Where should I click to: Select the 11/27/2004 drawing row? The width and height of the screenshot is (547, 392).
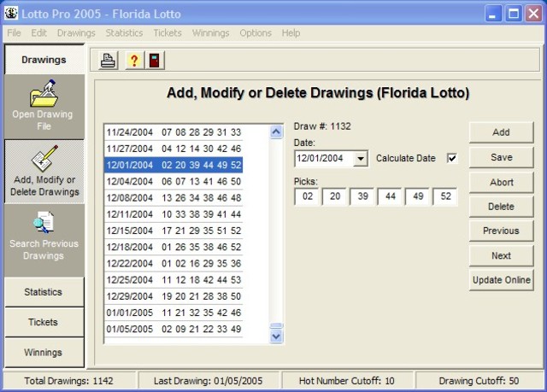click(174, 149)
